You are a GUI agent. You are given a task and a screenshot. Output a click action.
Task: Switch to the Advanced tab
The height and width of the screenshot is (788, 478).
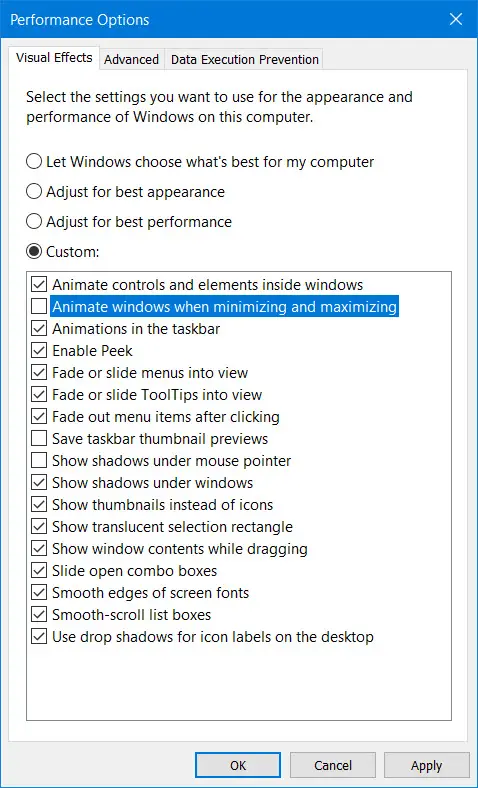[x=131, y=59]
